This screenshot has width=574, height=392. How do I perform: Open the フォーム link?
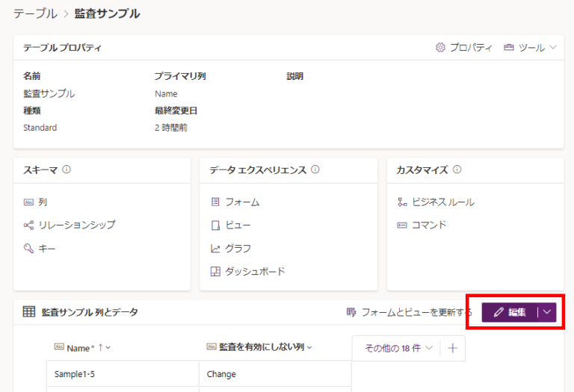pyautogui.click(x=242, y=202)
